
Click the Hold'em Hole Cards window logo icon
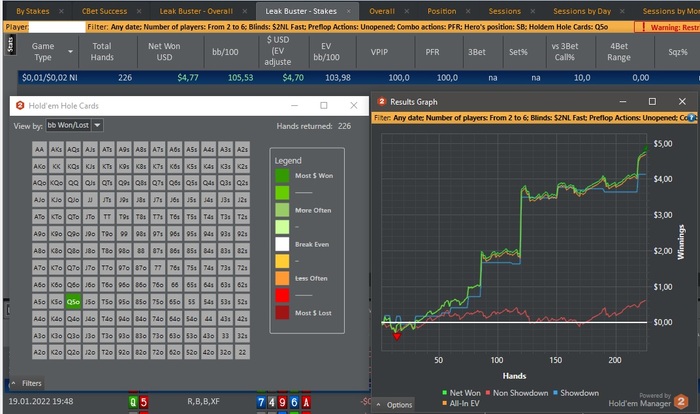20,105
